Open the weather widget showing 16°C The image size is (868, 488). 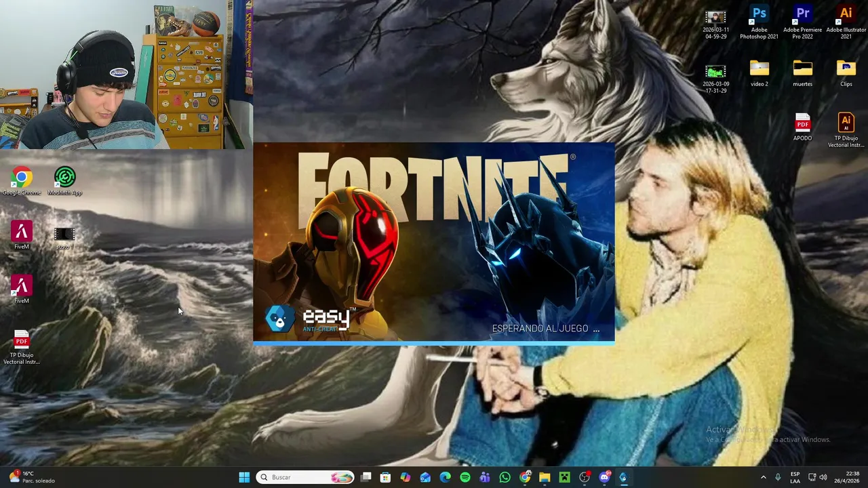(x=31, y=477)
